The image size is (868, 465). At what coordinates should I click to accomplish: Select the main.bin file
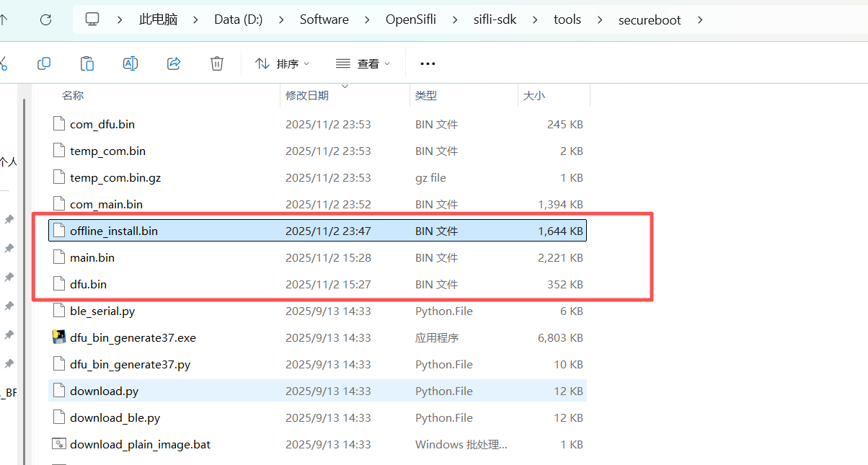[92, 257]
